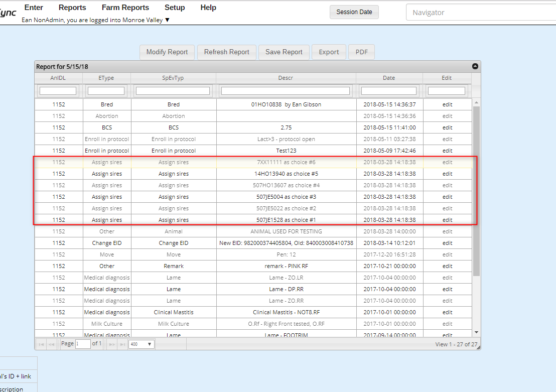Screen dimensions: 556x392
Task: Sort by Descr column header
Action: (286, 78)
